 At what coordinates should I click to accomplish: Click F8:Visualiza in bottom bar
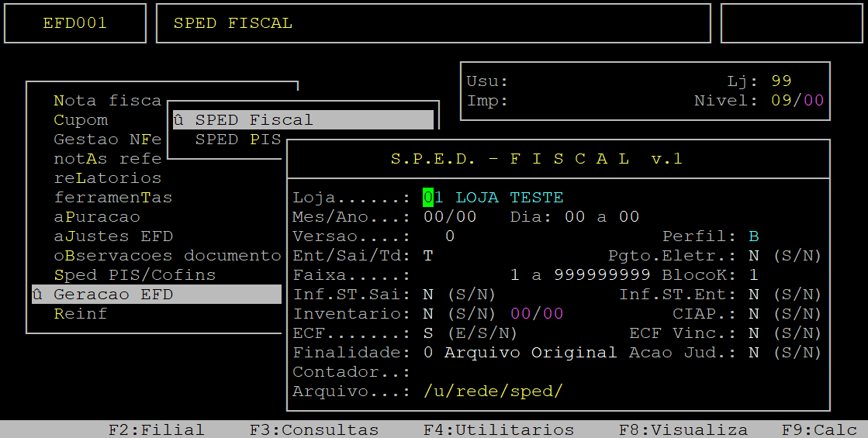click(683, 429)
